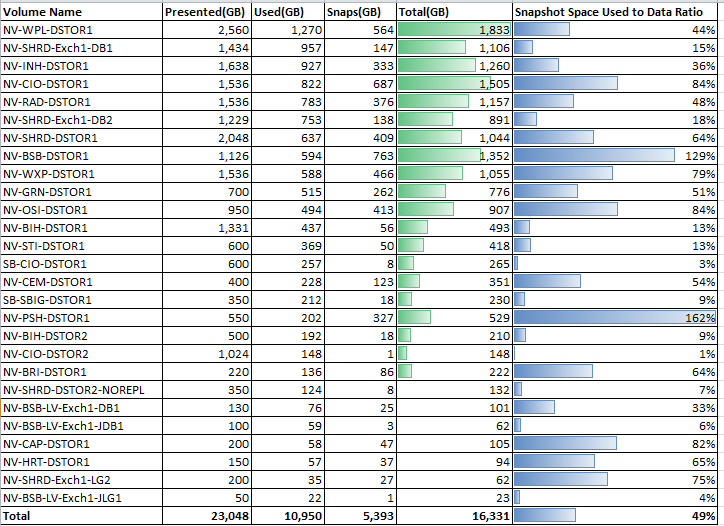The height and width of the screenshot is (526, 724).
Task: Click the used value 957 cell
Action: 288,48
